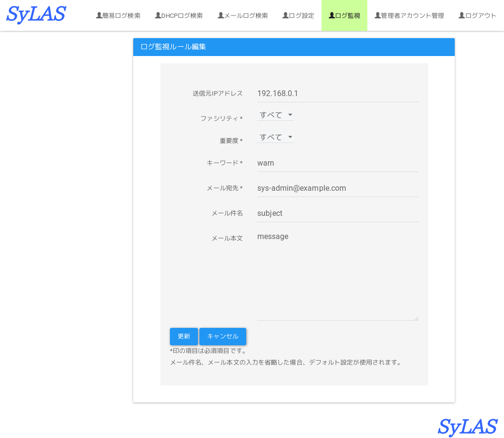Focus the メール件名 subject field
The image size is (504, 438).
click(337, 213)
